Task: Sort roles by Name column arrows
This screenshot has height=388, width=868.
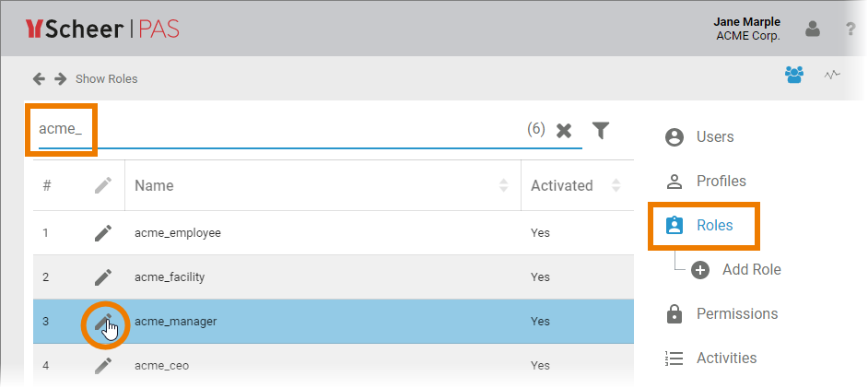Action: pos(503,185)
